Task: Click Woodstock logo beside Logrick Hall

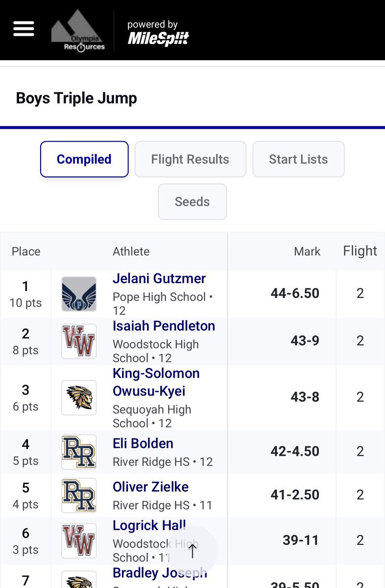Action: (79, 540)
